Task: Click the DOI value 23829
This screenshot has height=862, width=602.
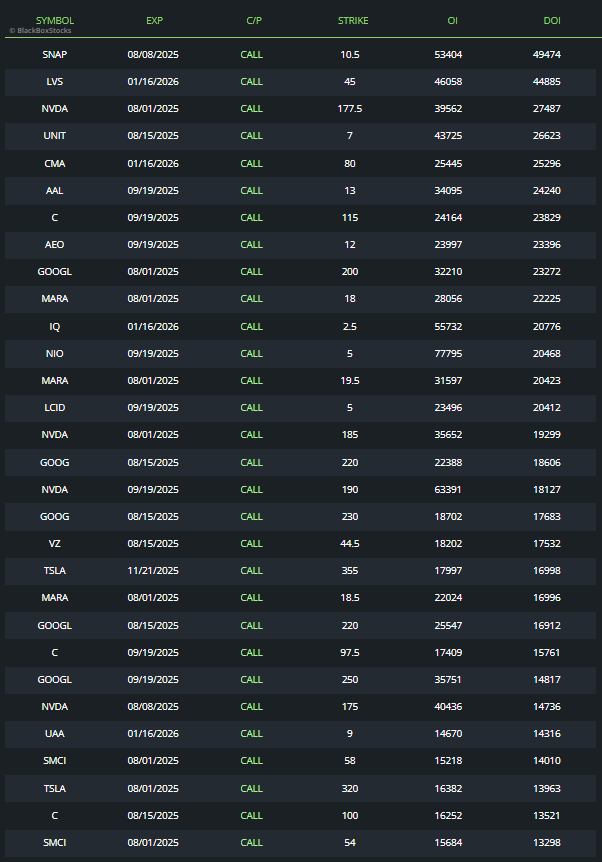Action: [546, 217]
